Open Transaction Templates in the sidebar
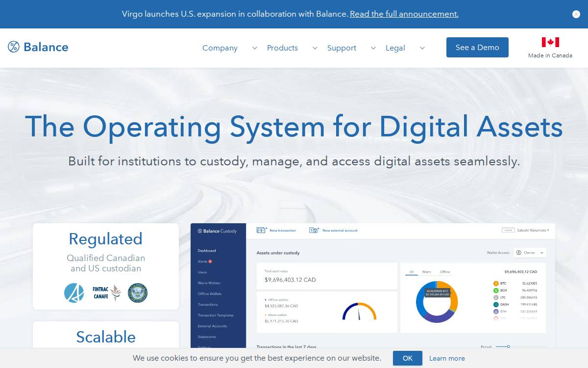This screenshot has height=368, width=588. coord(216,315)
